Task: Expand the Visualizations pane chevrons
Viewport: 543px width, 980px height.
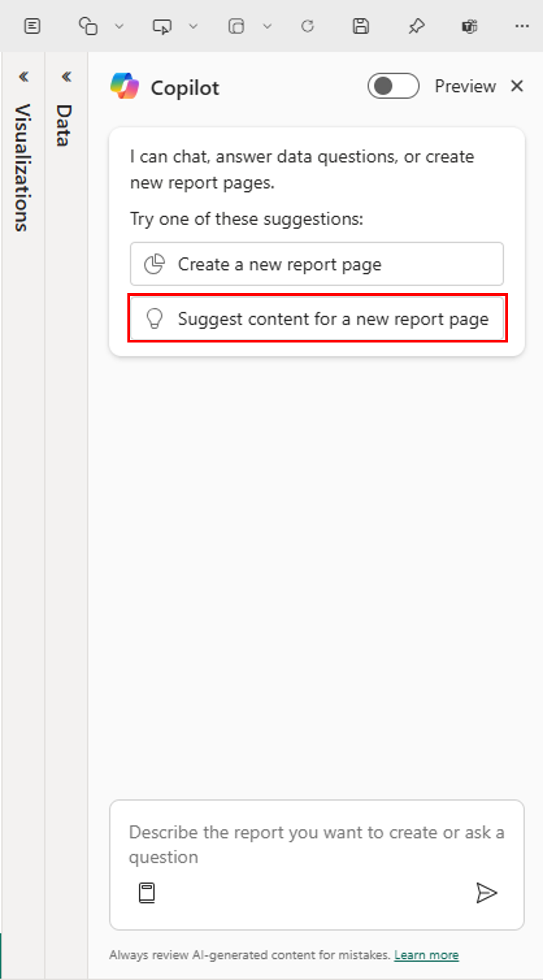Action: point(24,76)
